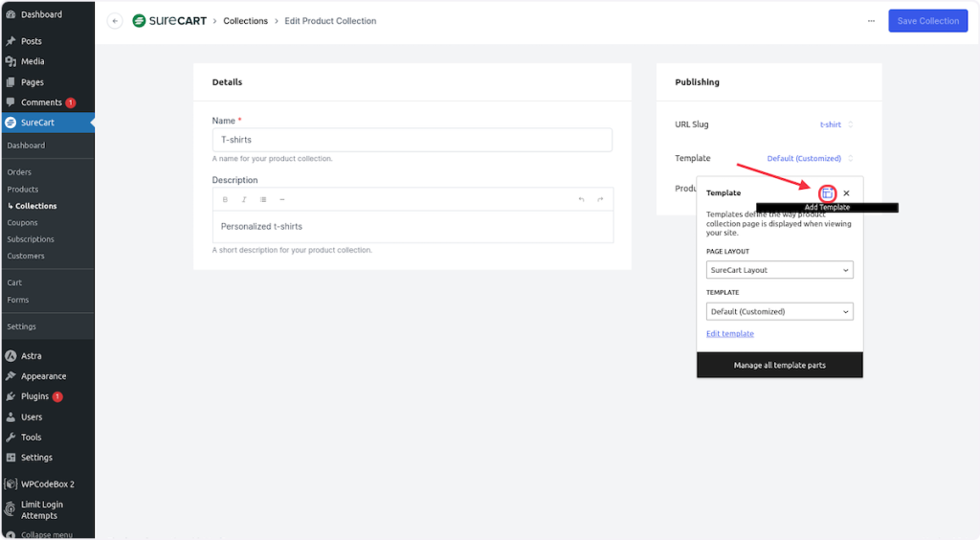The width and height of the screenshot is (980, 540).
Task: Undo last change in Description editor
Action: tap(581, 199)
